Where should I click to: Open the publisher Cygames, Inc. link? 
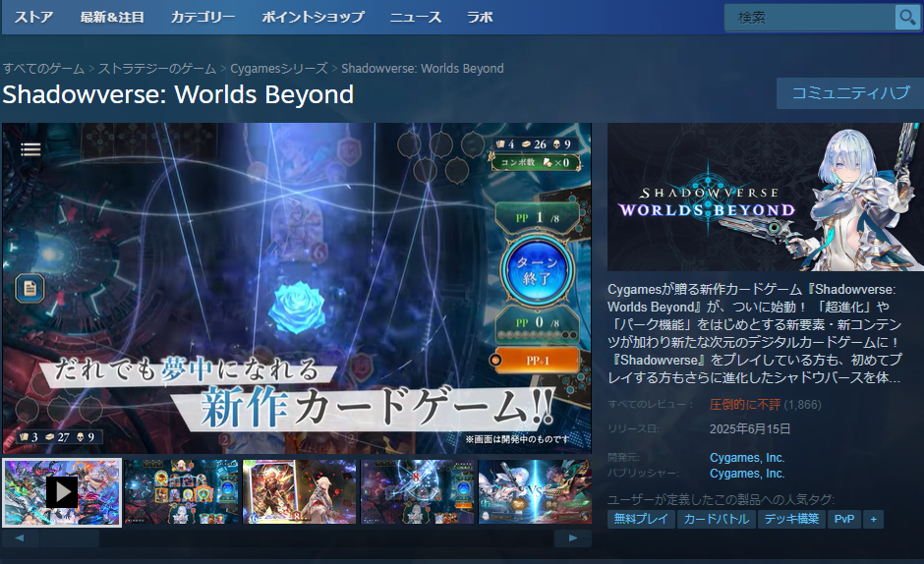747,474
